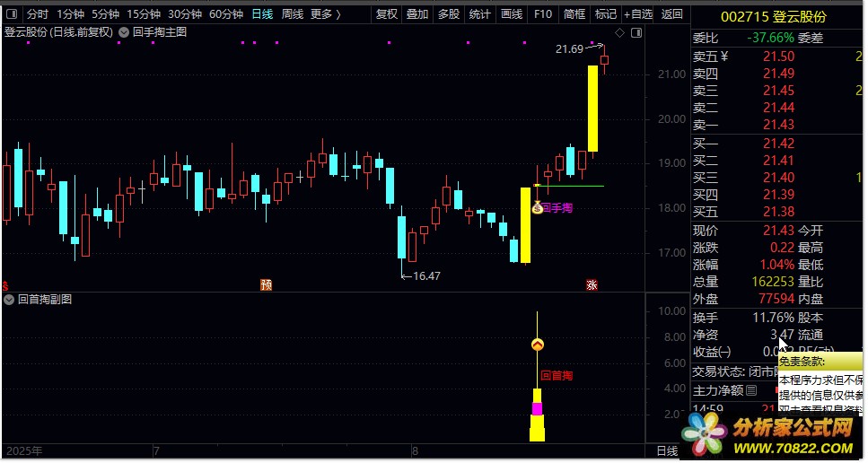Click the 买二 price 21.41
868x463 pixels.
coord(778,161)
